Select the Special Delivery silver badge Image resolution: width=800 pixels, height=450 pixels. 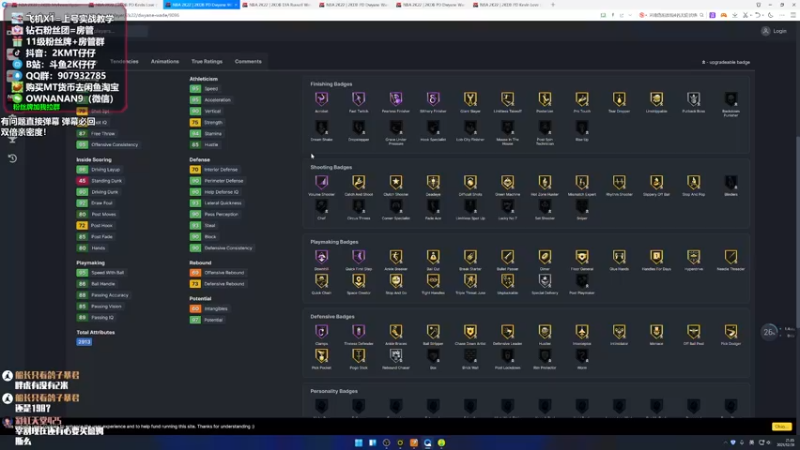(545, 280)
